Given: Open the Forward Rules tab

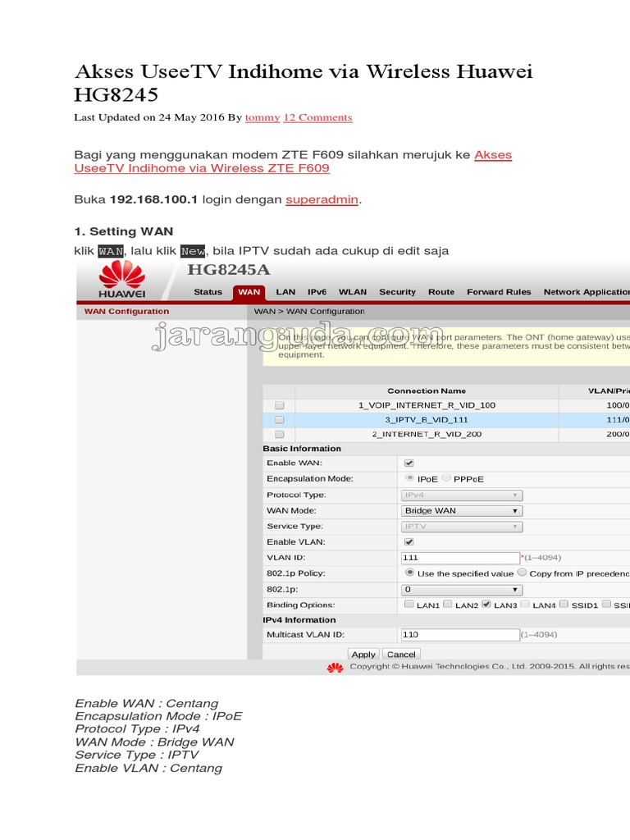Looking at the screenshot, I should [499, 292].
